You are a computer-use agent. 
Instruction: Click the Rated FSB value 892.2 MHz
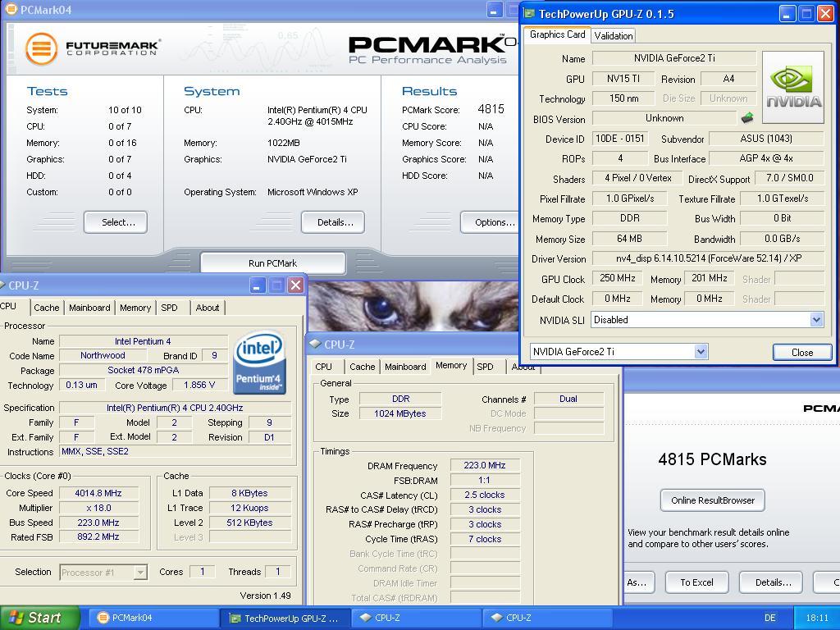point(98,536)
